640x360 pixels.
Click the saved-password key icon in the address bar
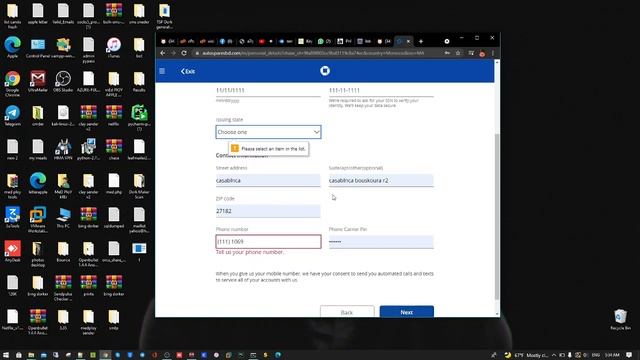(x=447, y=53)
